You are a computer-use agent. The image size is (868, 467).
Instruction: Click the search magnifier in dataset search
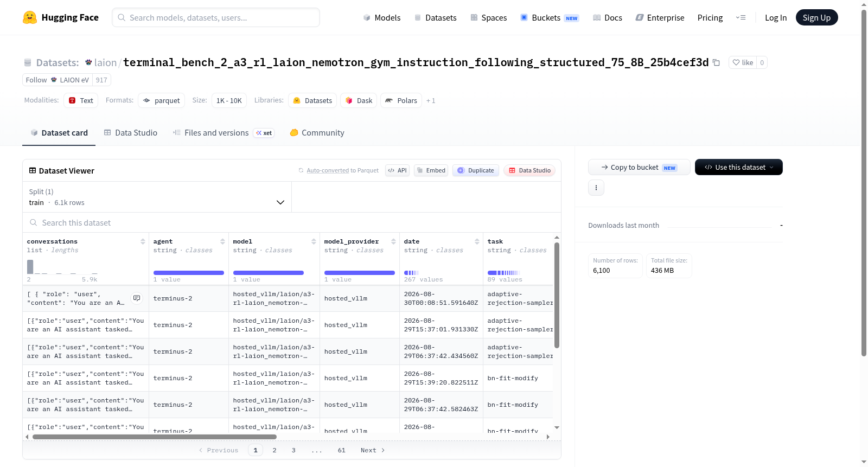click(x=34, y=222)
